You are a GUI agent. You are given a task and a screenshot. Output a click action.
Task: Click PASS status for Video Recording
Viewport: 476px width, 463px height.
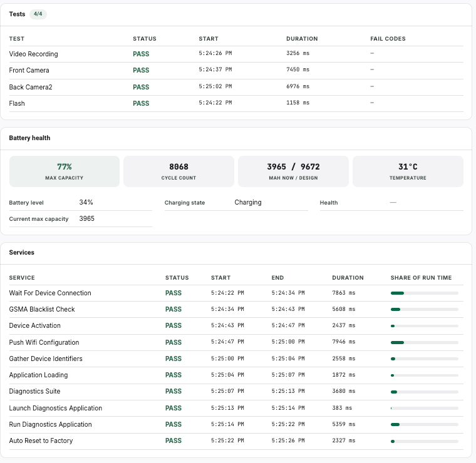click(x=141, y=54)
